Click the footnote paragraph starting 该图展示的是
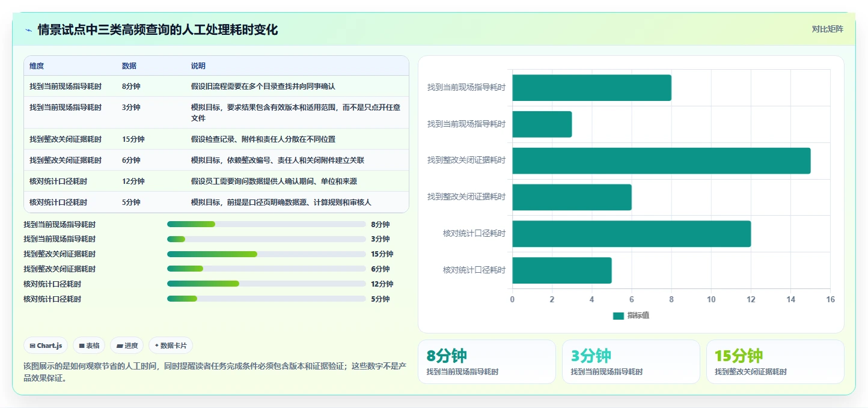Image resolution: width=868 pixels, height=408 pixels. 215,372
